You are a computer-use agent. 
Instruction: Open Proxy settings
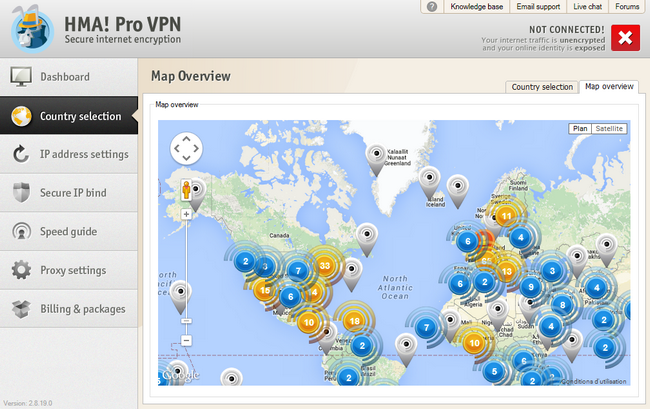point(68,270)
